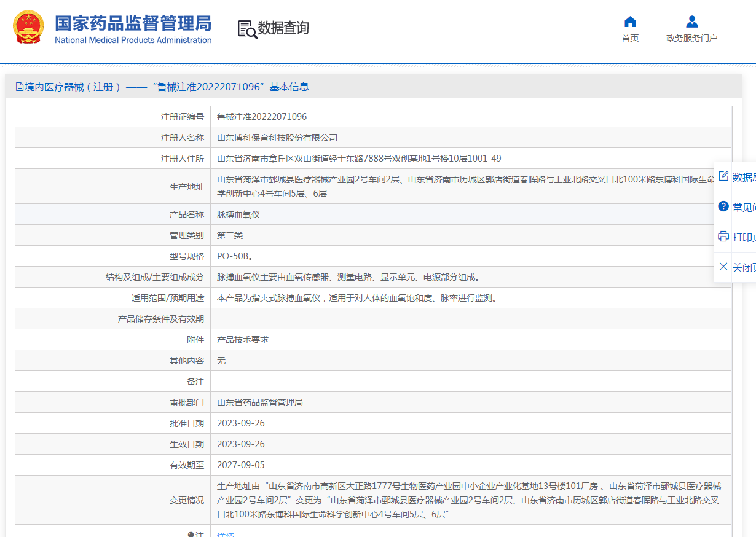Click the 有效期至 label
The width and height of the screenshot is (756, 537).
point(187,465)
